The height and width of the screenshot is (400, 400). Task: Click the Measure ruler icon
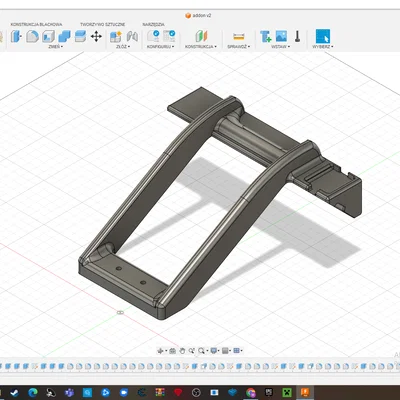point(239,36)
